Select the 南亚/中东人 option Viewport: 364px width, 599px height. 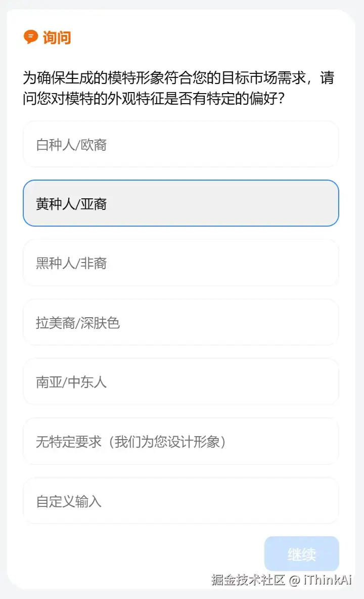click(180, 382)
